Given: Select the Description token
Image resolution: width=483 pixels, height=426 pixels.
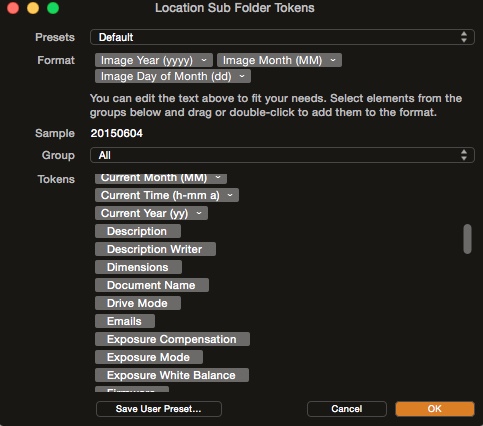Looking at the screenshot, I should 138,231.
